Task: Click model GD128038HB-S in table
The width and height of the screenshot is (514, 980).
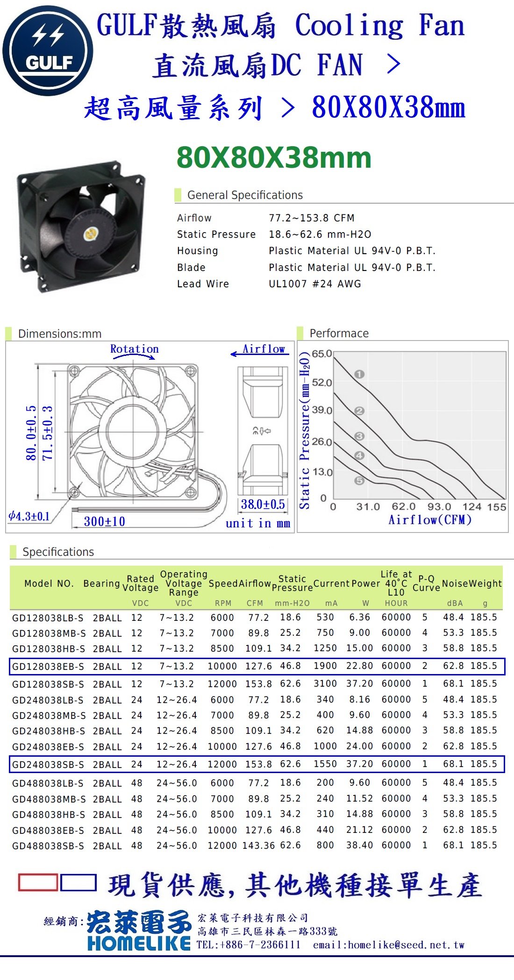Action: click(x=49, y=648)
